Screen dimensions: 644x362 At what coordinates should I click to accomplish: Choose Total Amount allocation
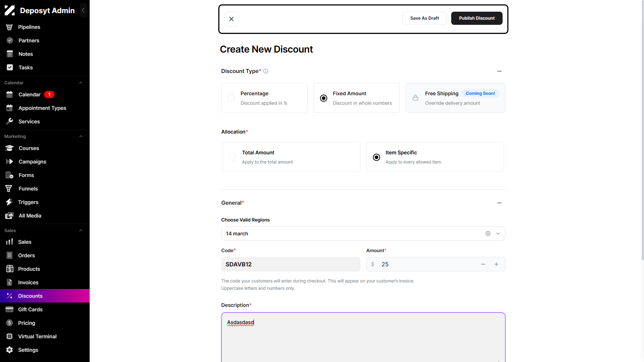point(292,157)
